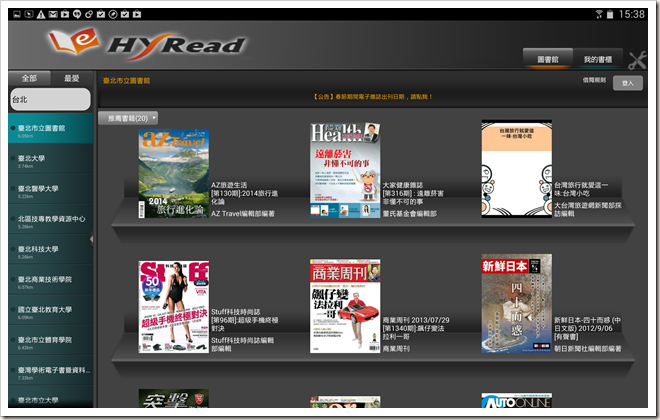Tap the mail notification icon in status bar

(53, 14)
